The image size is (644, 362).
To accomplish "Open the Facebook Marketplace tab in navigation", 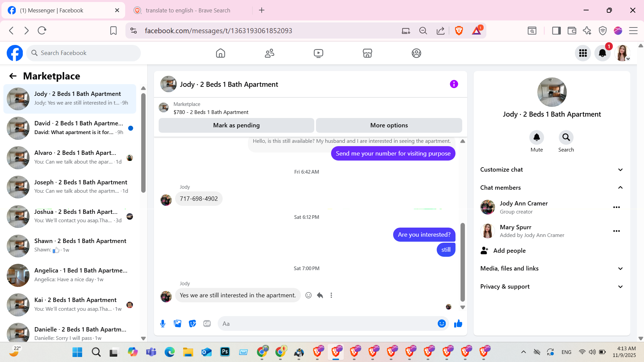I will point(367,53).
